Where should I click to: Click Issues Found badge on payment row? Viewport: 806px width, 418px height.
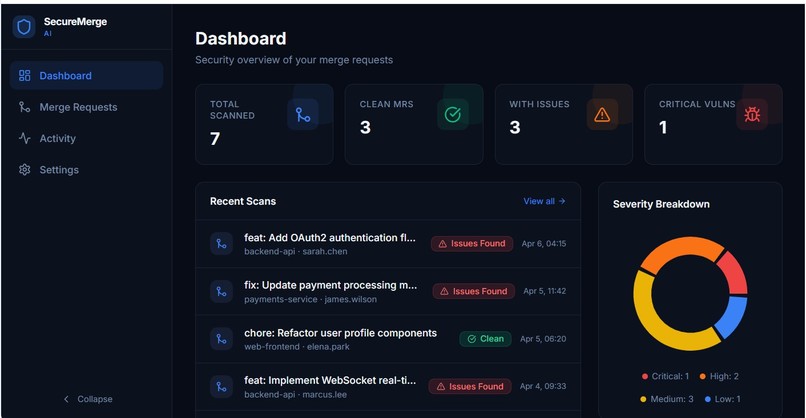click(473, 292)
